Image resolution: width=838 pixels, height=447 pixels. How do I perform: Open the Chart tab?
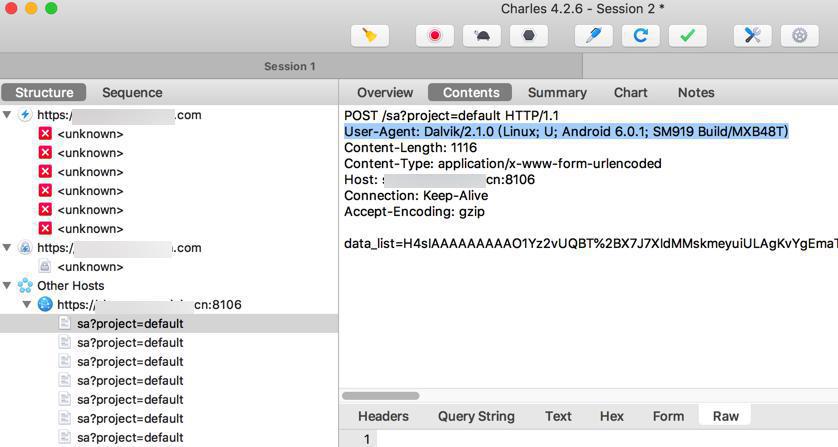coord(630,93)
